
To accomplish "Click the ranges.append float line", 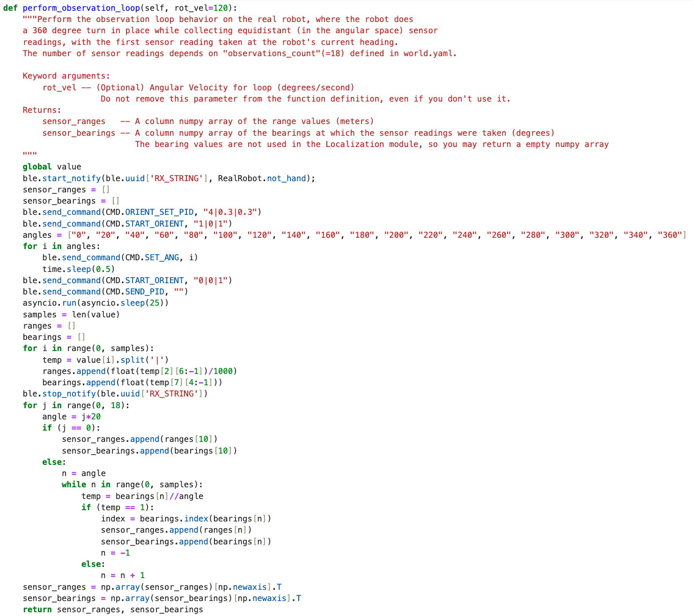I will pos(140,371).
